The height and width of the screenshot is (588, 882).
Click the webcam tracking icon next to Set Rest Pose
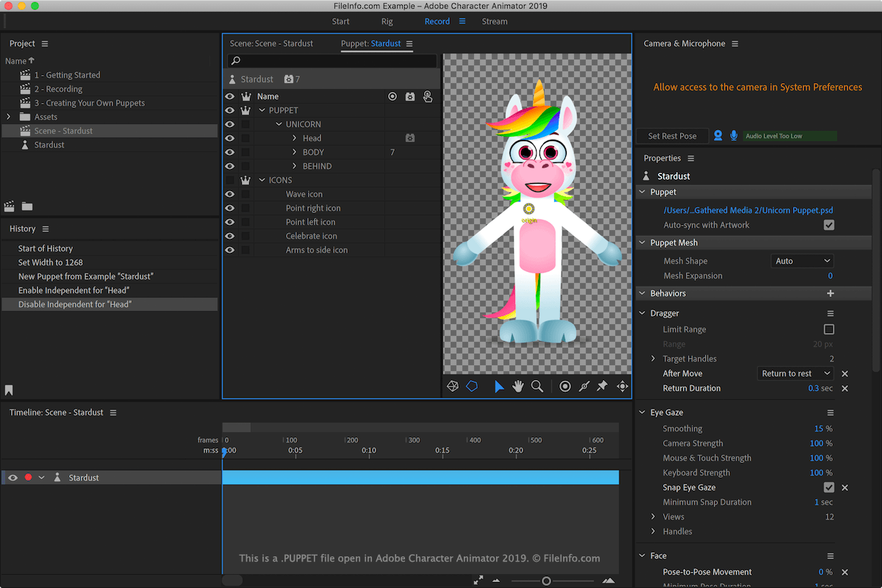tap(718, 136)
